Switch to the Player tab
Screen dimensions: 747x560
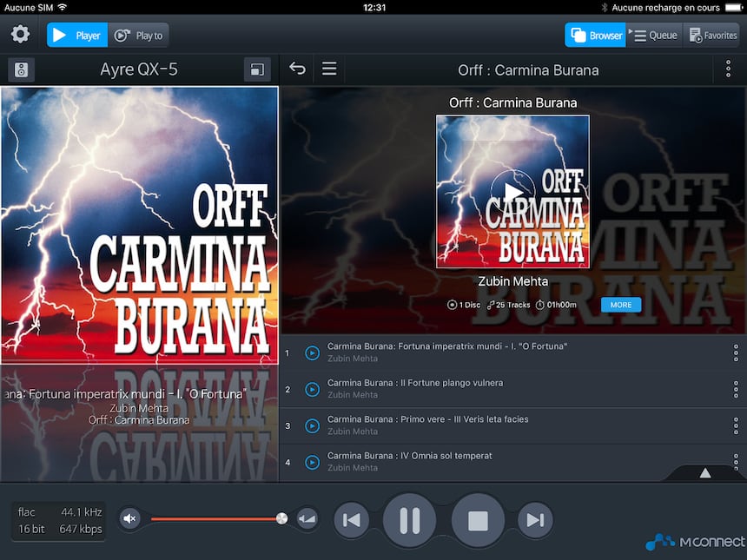click(x=77, y=36)
